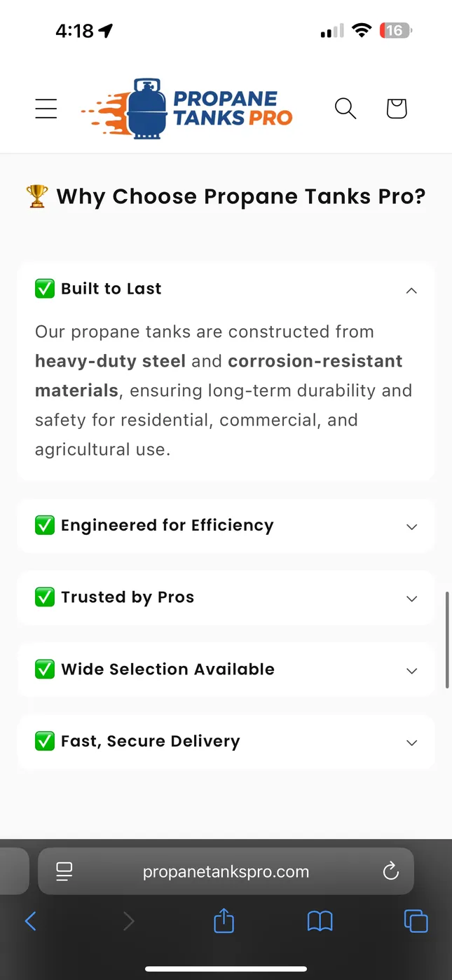Screen dimensions: 452x980
Task: Tap the Safari share icon
Action: [x=224, y=920]
